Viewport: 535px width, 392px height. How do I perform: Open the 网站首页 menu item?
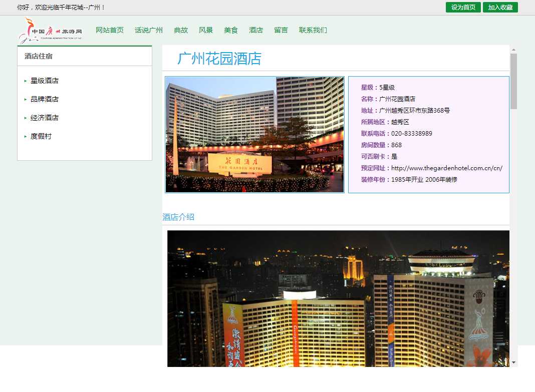tap(110, 31)
